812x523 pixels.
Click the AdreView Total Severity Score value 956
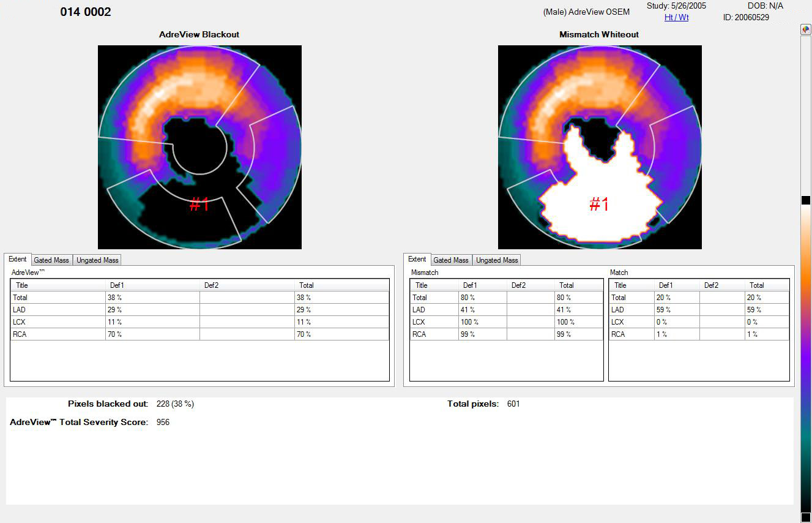[163, 422]
